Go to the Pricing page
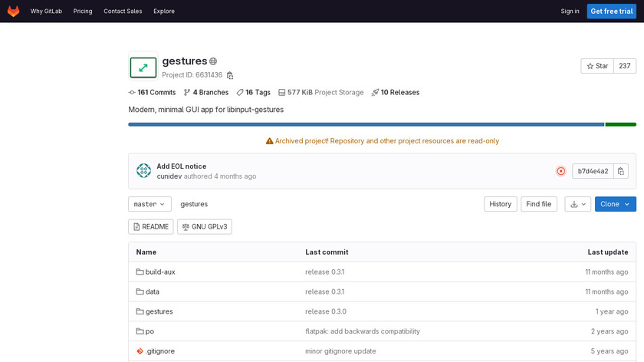644x362 pixels. coord(83,12)
